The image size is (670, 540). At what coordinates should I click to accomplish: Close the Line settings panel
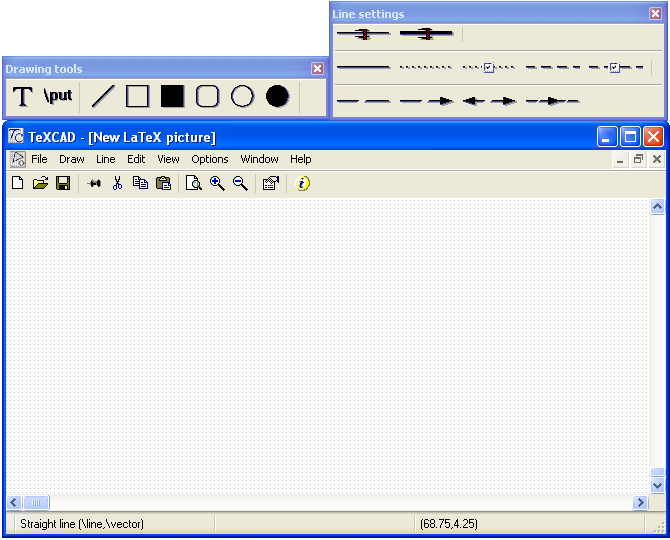click(655, 14)
